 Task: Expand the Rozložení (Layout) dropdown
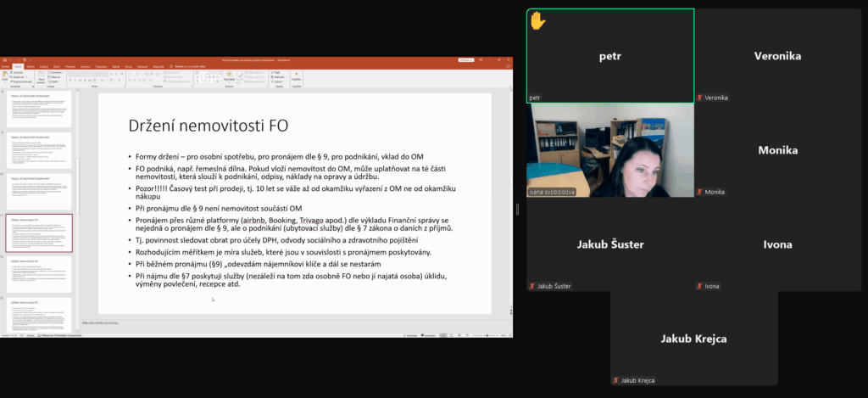tap(56, 73)
